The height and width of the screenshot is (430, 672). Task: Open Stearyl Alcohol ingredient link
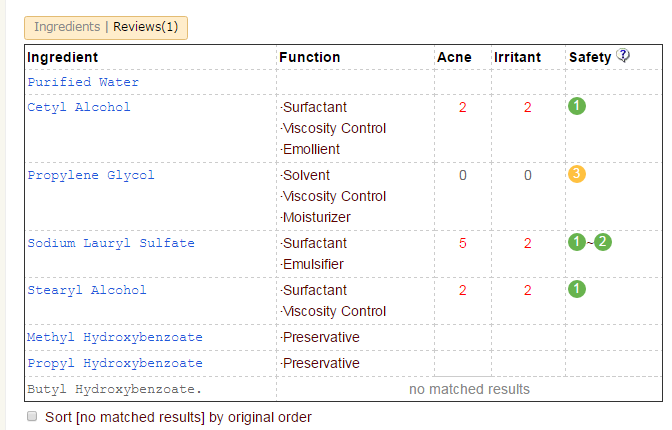pos(87,290)
